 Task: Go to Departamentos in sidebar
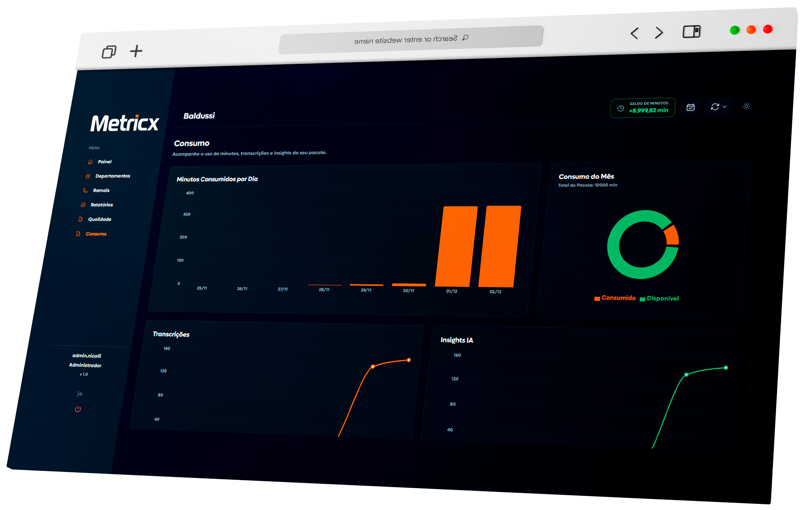pyautogui.click(x=112, y=176)
